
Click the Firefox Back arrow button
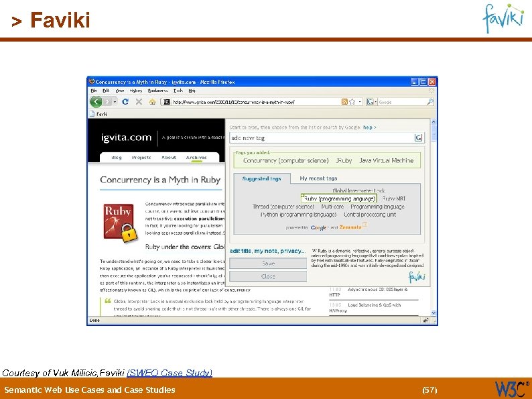(x=96, y=101)
